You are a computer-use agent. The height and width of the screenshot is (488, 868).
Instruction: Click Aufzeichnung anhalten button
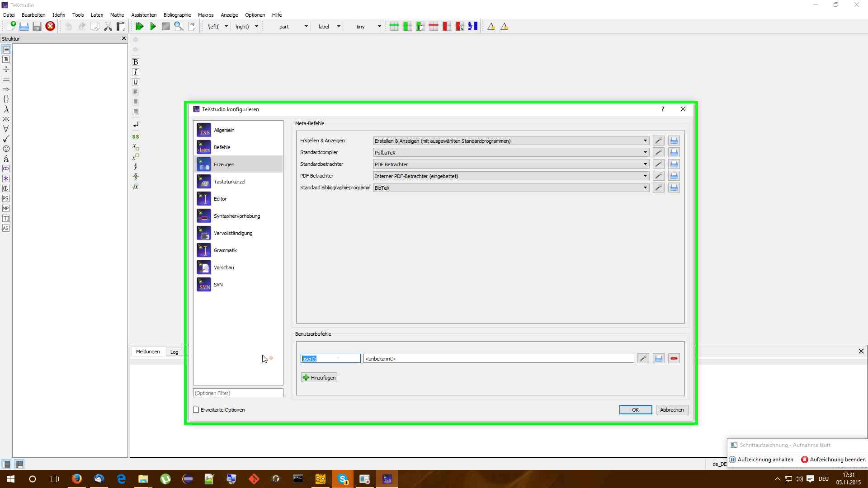tap(761, 460)
